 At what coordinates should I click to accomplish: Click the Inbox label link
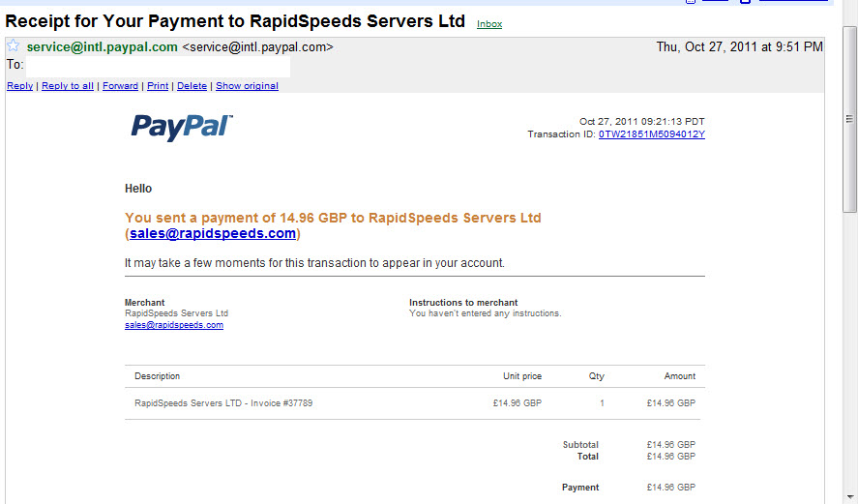pyautogui.click(x=489, y=24)
